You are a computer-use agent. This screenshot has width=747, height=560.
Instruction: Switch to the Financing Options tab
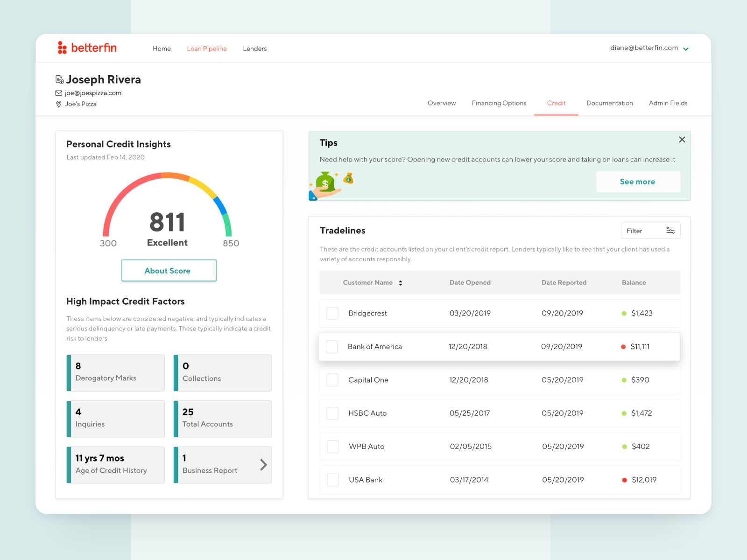pos(499,103)
